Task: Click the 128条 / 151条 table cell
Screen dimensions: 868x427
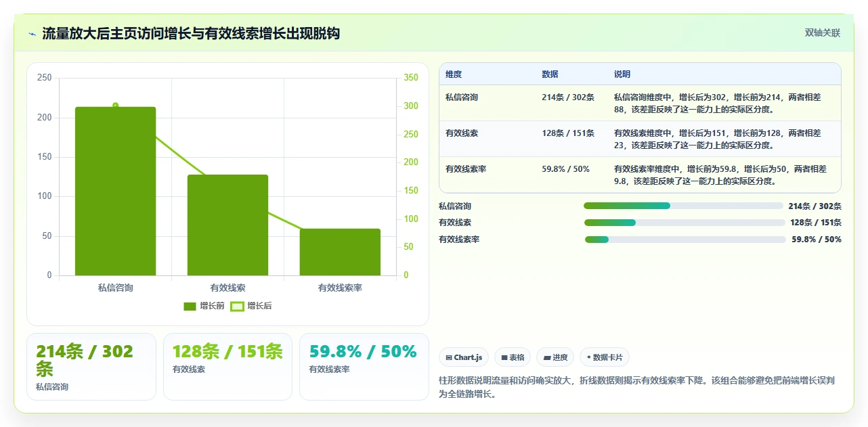Action: point(568,133)
